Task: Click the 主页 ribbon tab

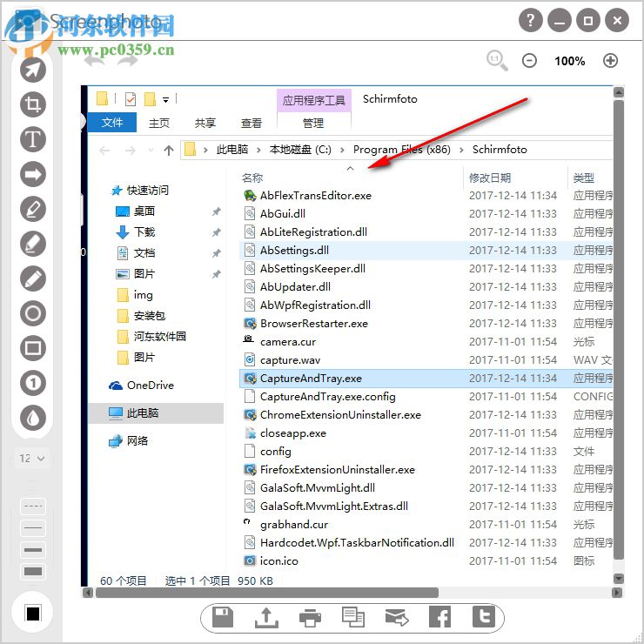Action: (x=159, y=123)
